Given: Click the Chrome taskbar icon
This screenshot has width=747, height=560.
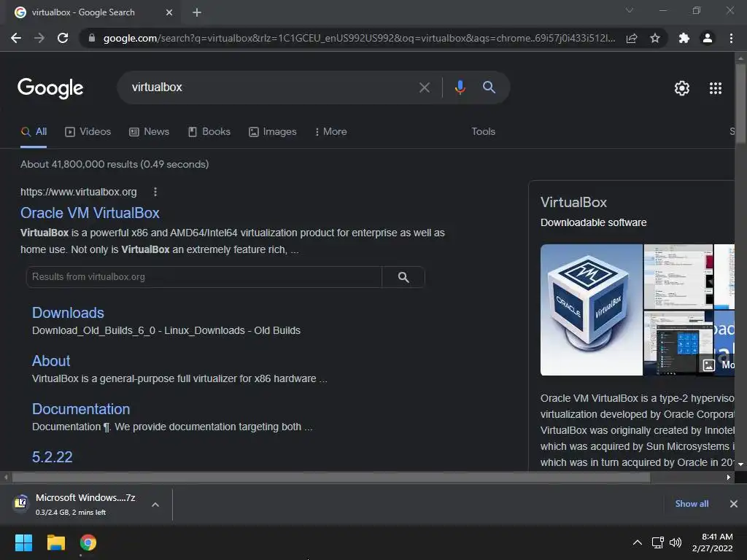Looking at the screenshot, I should (88, 542).
